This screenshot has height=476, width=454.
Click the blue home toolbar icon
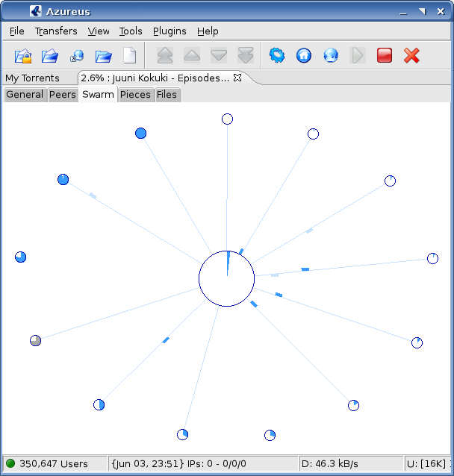coord(304,55)
